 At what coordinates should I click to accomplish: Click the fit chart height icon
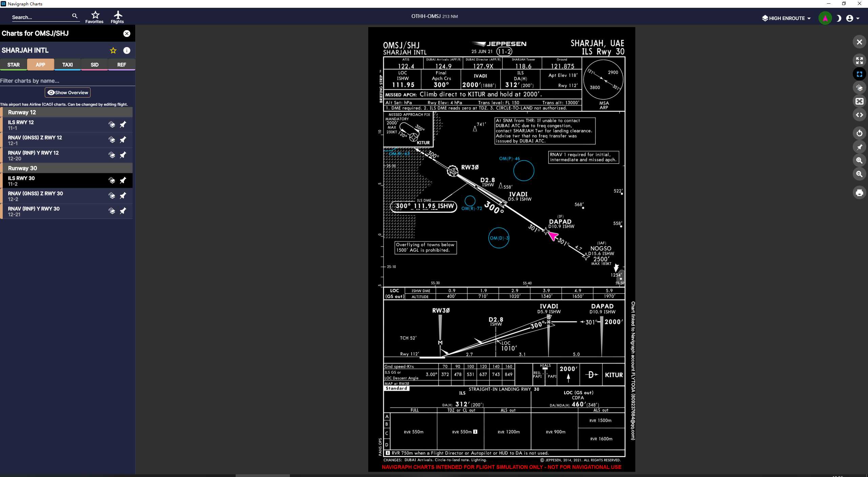(859, 101)
